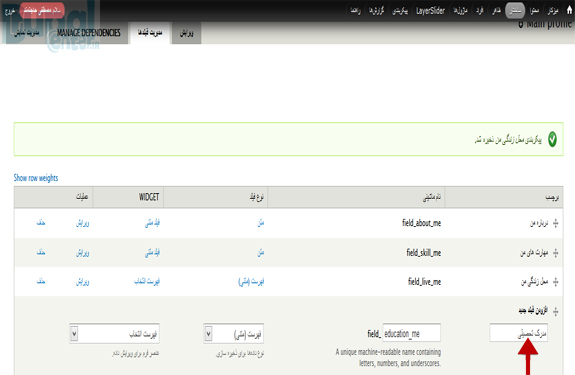Click drag handle of the field_live_me row
This screenshot has height=375, width=575.
pyautogui.click(x=556, y=282)
